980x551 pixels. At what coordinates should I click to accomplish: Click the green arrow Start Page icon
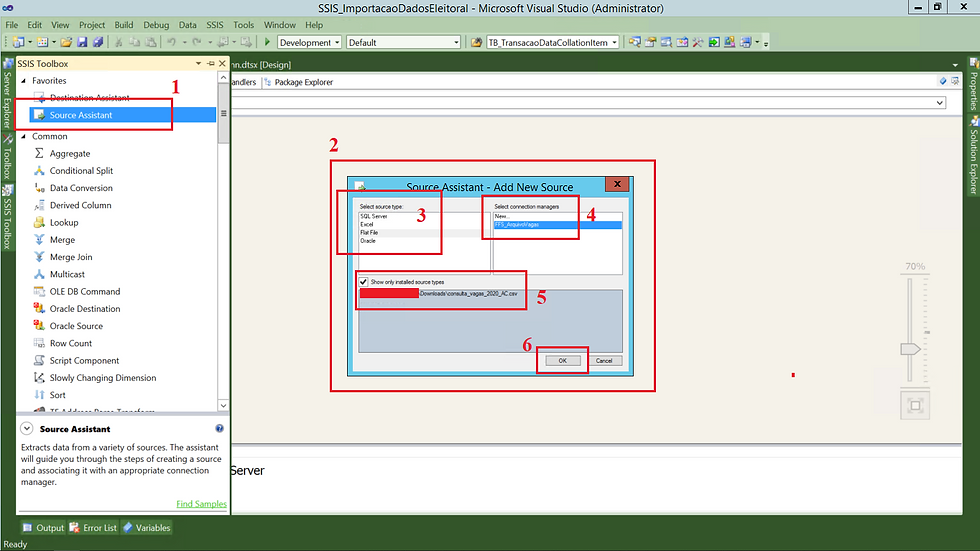coord(714,42)
